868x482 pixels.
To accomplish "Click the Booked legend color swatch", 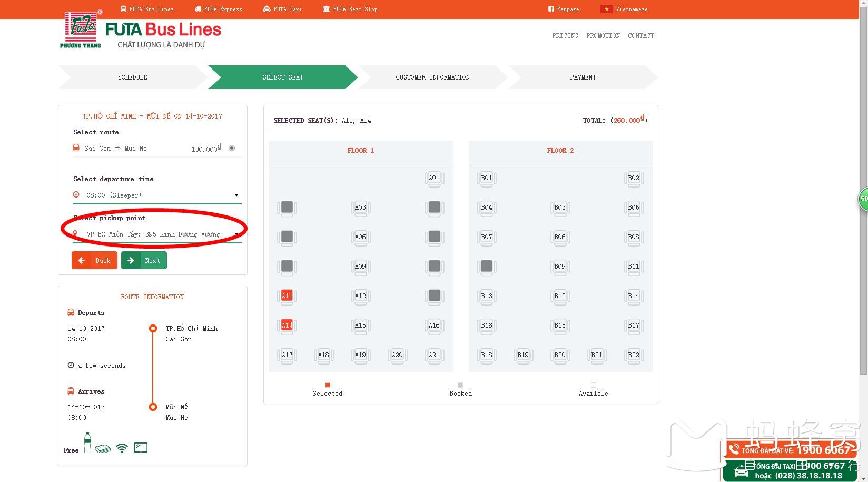I will (460, 385).
